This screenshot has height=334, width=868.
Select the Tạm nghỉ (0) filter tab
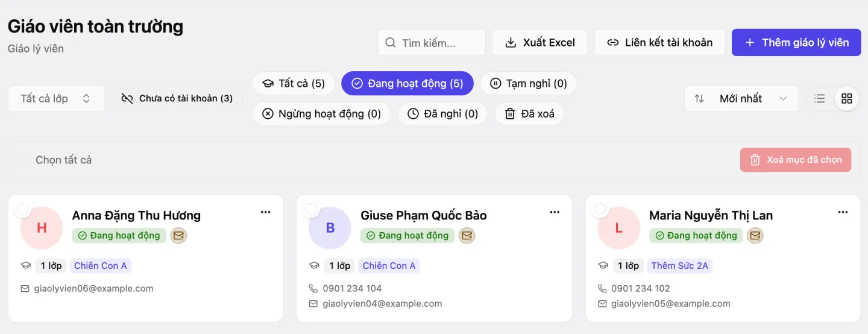pyautogui.click(x=529, y=83)
